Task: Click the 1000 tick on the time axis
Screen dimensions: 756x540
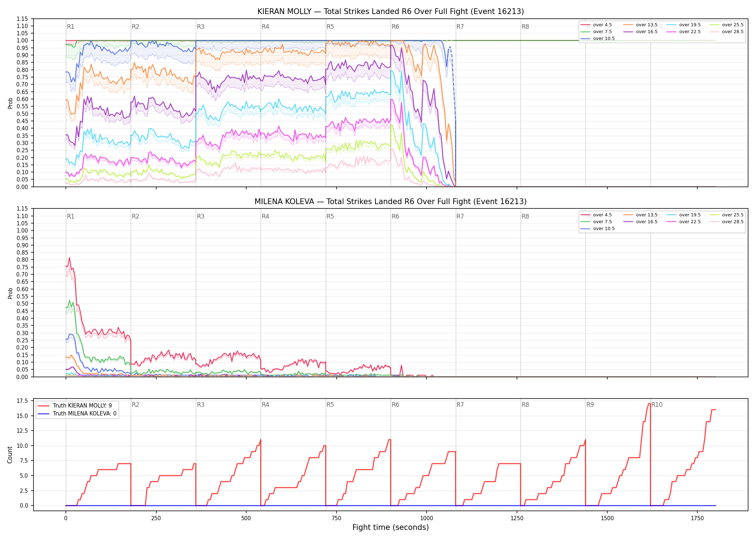Action: [x=427, y=518]
